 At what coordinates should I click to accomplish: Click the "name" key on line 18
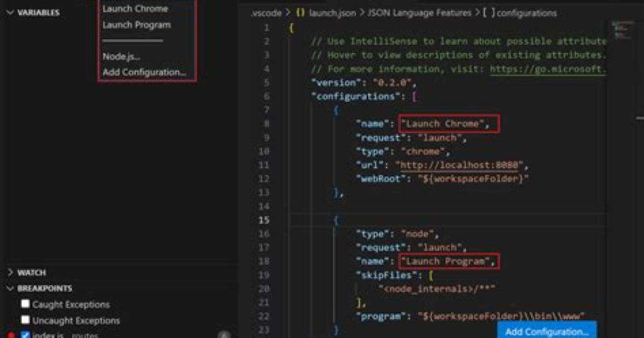tap(373, 261)
